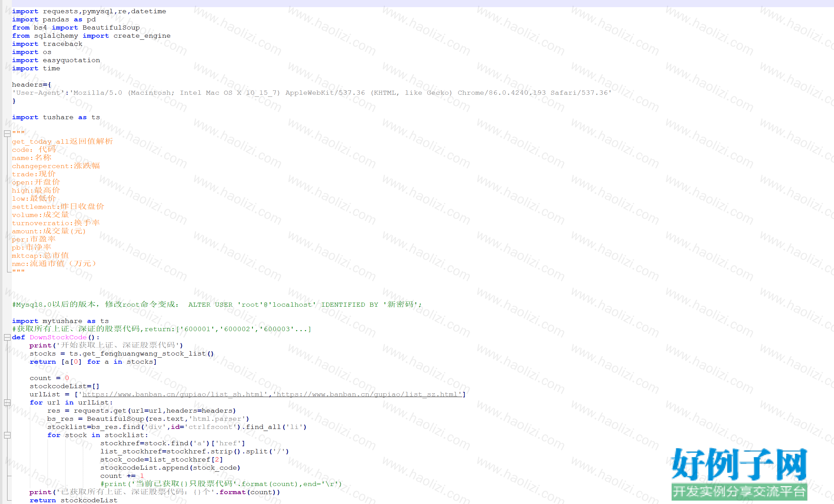Click 'amount:成交量(元)' docstring line
This screenshot has height=504, width=834.
49,231
